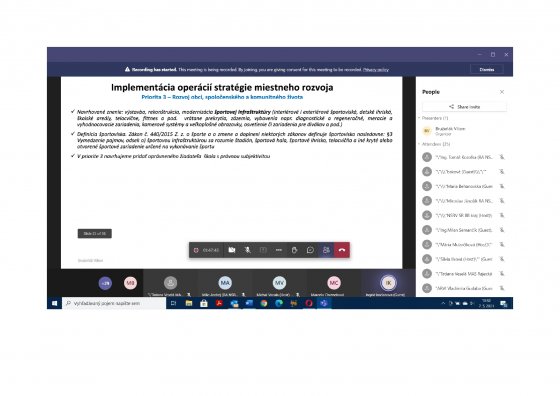
Task: Click muted mic icon for Tatiana attendee
Action: pyautogui.click(x=502, y=274)
